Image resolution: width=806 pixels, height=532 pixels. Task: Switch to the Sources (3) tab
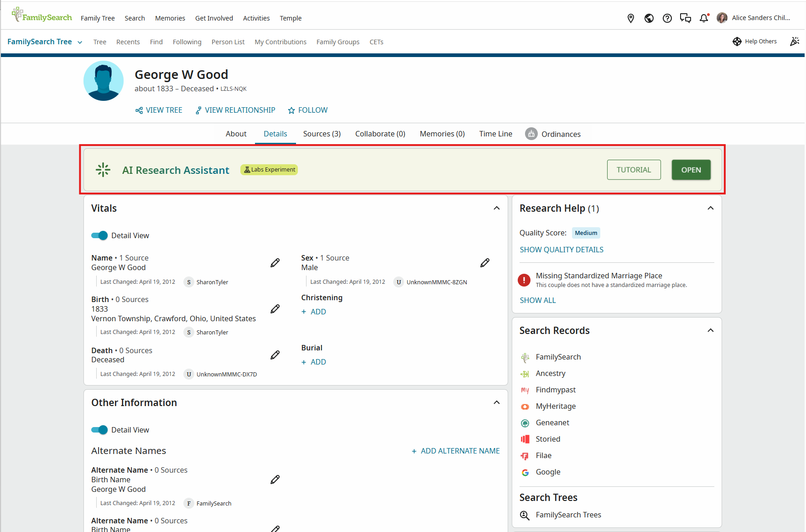click(322, 134)
